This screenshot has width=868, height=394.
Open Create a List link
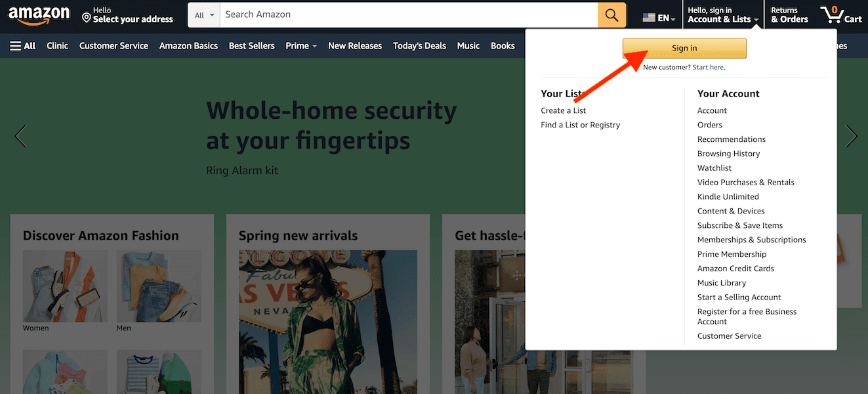(x=564, y=110)
